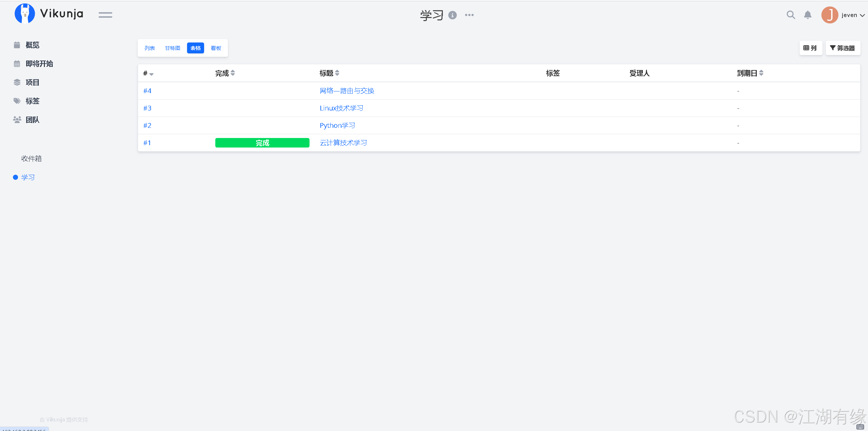This screenshot has height=431, width=868.
Task: Open Linux技术学习 task
Action: (x=341, y=108)
